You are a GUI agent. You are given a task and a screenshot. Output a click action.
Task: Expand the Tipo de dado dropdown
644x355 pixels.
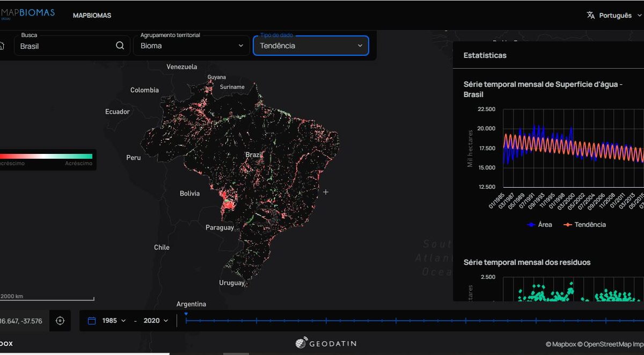tap(311, 46)
